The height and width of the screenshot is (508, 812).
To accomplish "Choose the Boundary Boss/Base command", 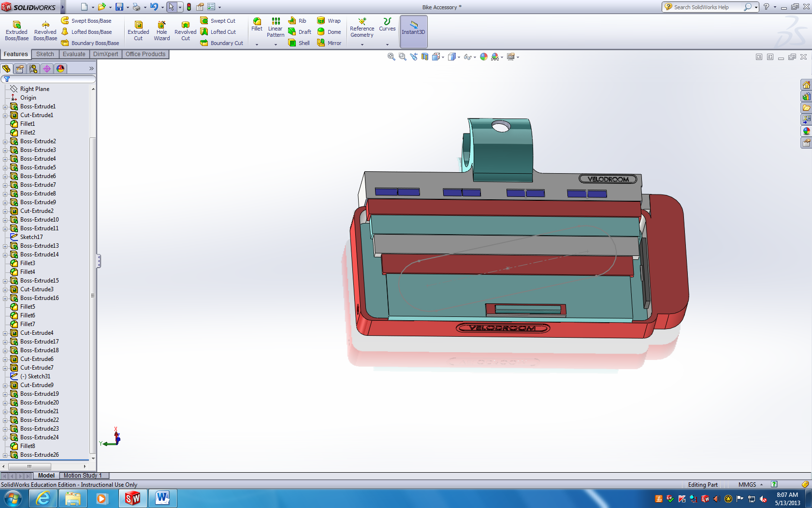I will pyautogui.click(x=90, y=43).
